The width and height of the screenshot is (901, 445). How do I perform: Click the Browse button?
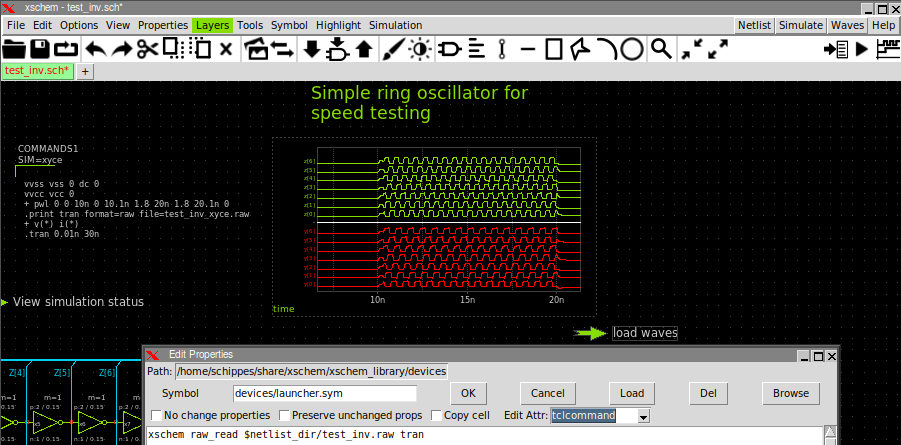click(x=790, y=393)
